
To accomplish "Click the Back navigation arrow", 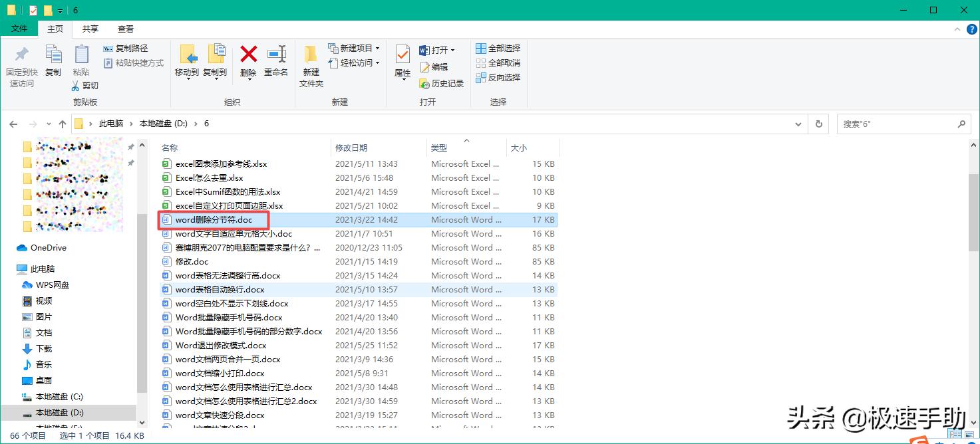I will coord(13,124).
